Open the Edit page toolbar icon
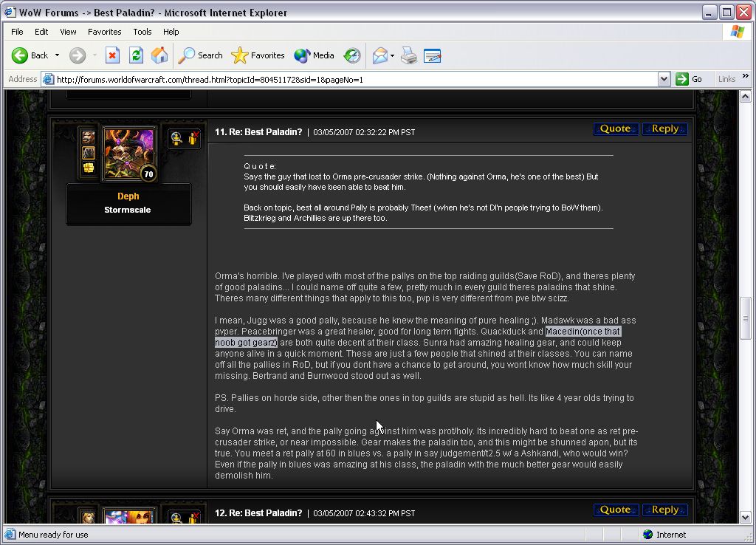Viewport: 756px width, 545px height. [433, 55]
